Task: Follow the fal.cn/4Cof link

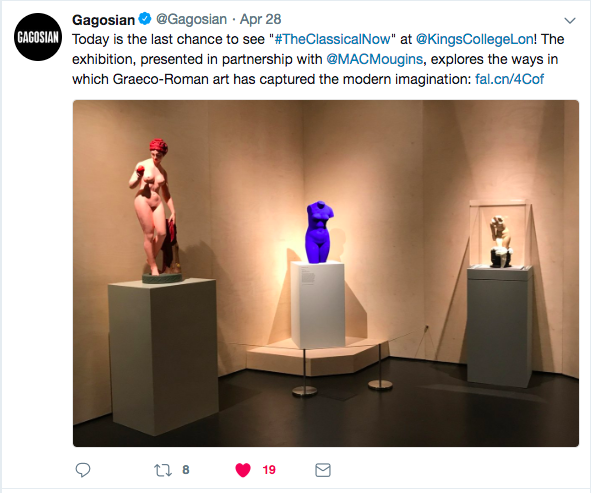Action: tap(510, 79)
